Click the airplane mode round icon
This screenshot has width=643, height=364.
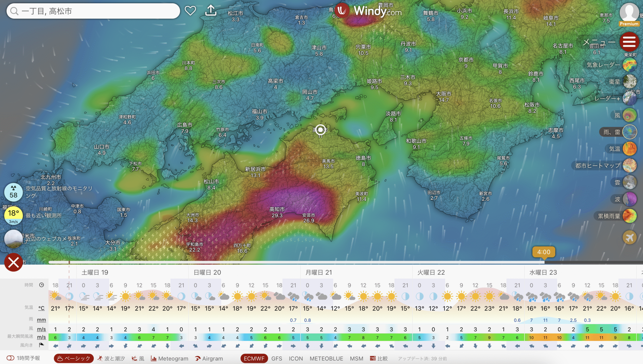pyautogui.click(x=629, y=237)
